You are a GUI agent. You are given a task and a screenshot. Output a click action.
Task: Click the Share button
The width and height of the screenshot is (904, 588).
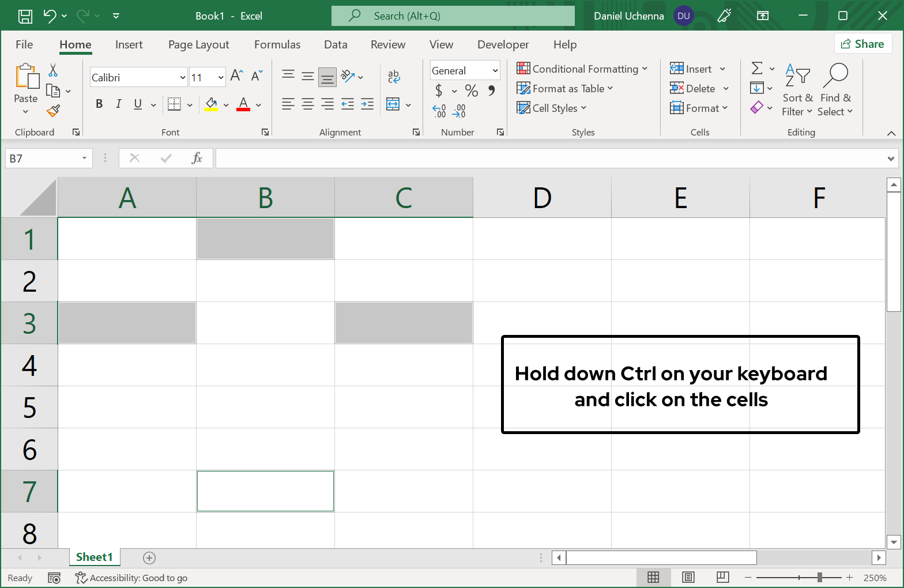(x=862, y=44)
